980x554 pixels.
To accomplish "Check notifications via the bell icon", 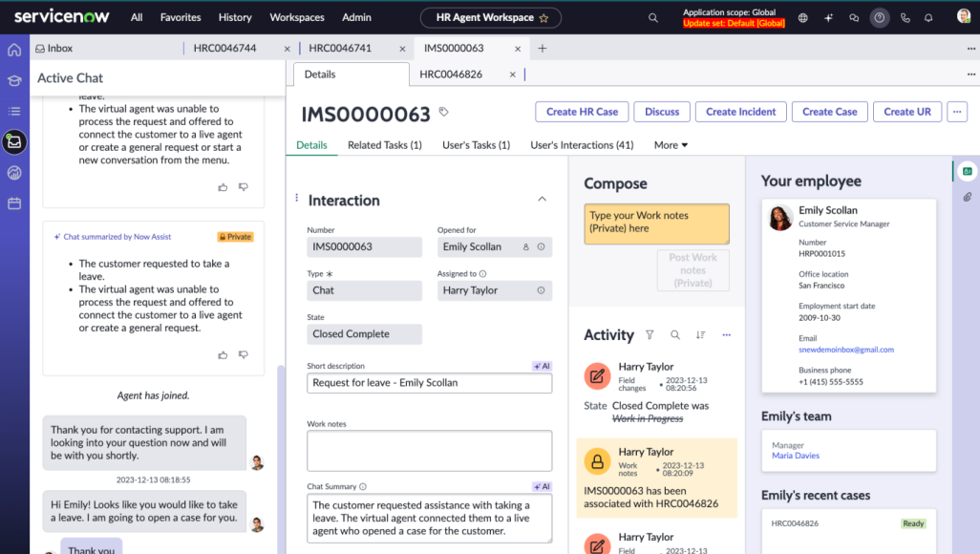I will tap(927, 17).
